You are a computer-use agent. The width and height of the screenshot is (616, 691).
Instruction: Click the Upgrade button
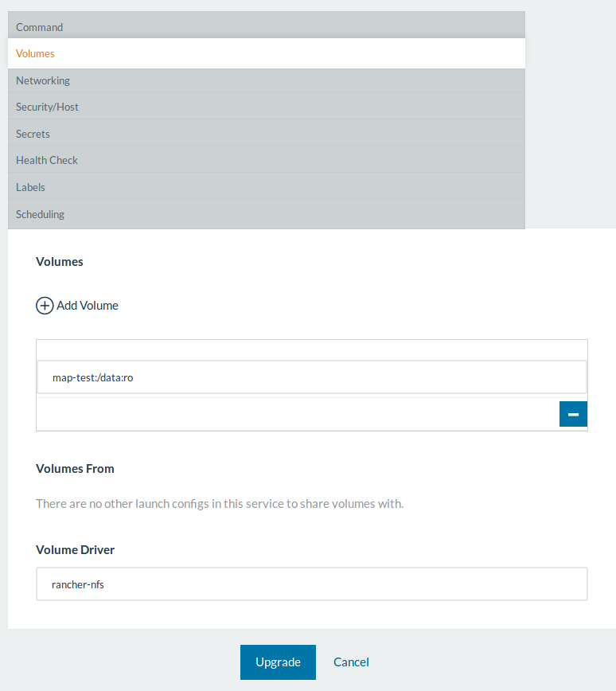pos(278,662)
